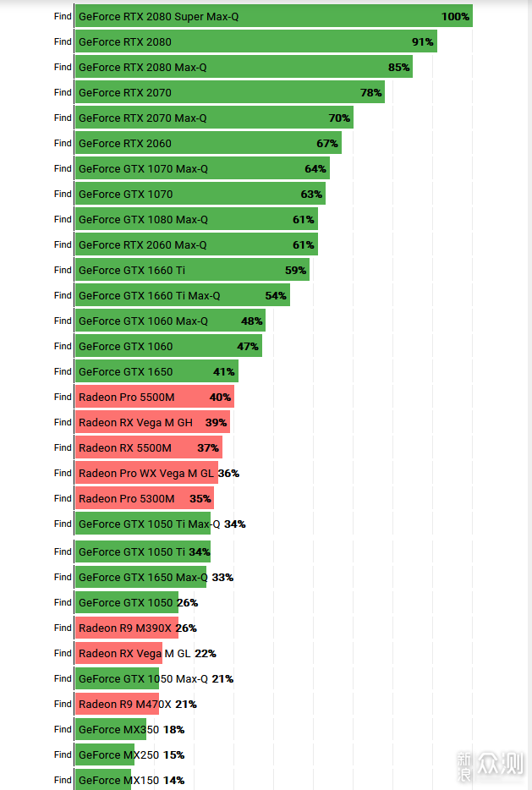Click Find link next to Radeon R9 M470X

(x=63, y=704)
